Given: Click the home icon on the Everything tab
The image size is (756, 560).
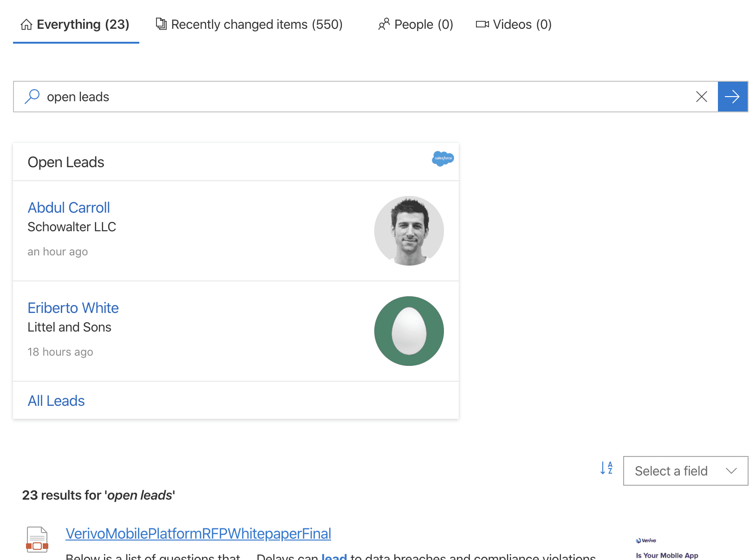Looking at the screenshot, I should [x=26, y=24].
